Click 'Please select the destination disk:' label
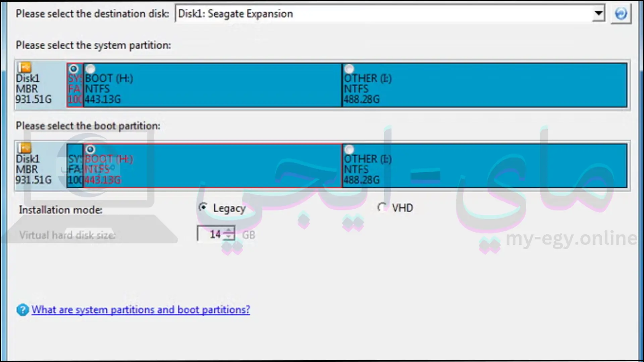Image resolution: width=644 pixels, height=362 pixels. pyautogui.click(x=93, y=14)
